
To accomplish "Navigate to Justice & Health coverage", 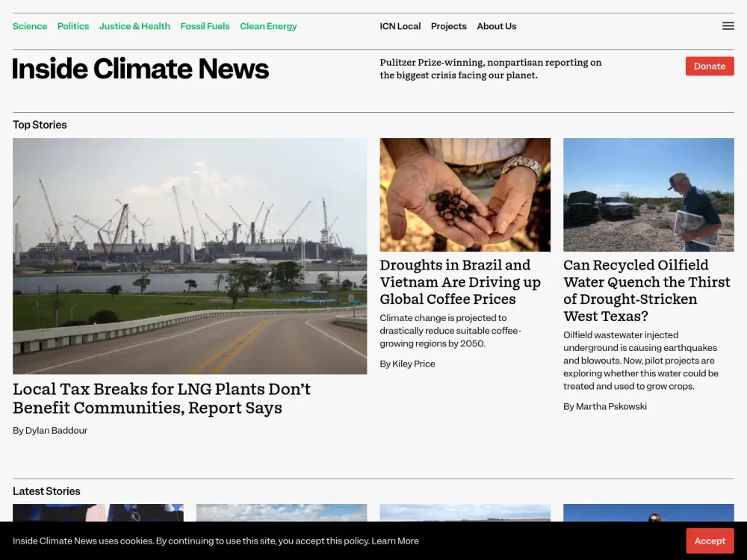I will click(134, 26).
